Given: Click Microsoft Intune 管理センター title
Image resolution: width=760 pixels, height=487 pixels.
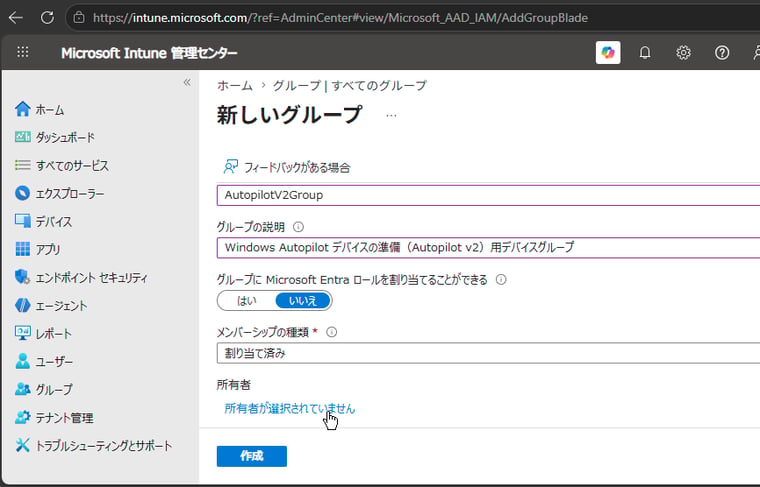Looking at the screenshot, I should [149, 53].
